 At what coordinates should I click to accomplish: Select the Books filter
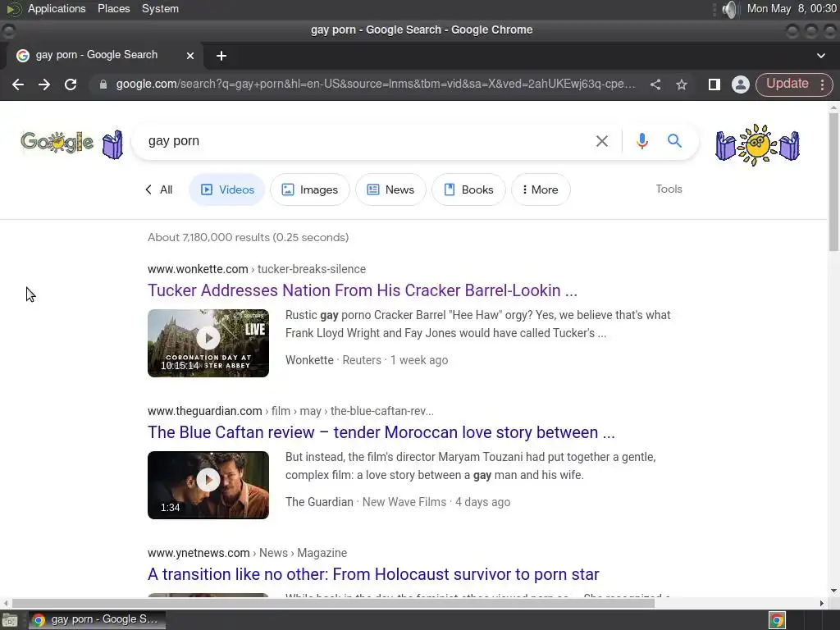(x=468, y=189)
